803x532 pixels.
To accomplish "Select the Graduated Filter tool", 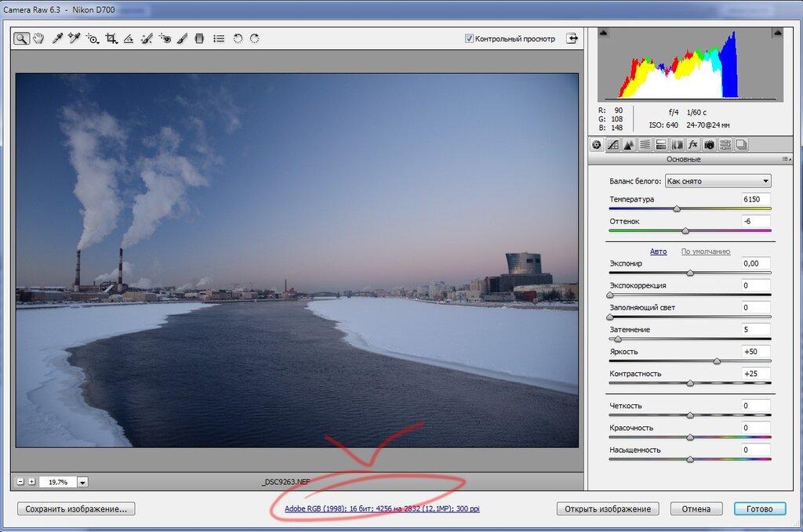I will point(200,38).
